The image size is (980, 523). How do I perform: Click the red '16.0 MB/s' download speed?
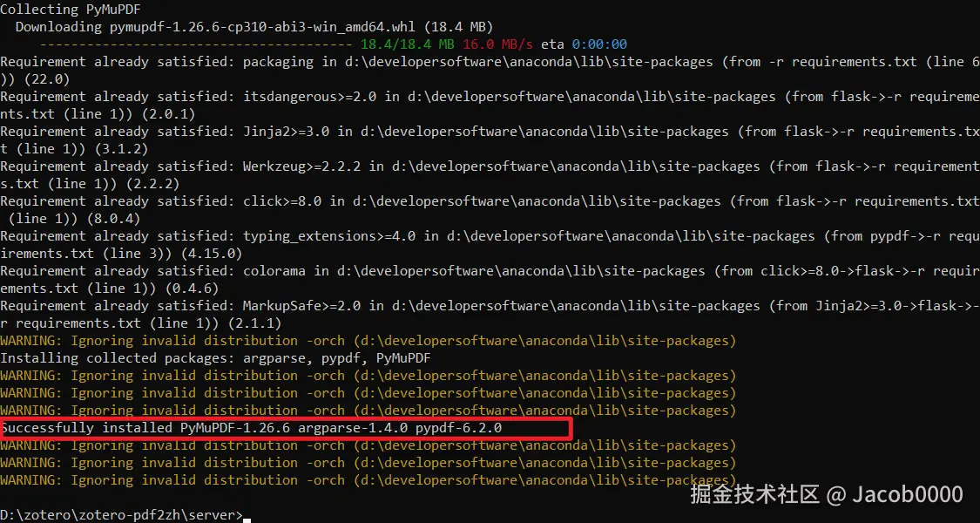499,44
